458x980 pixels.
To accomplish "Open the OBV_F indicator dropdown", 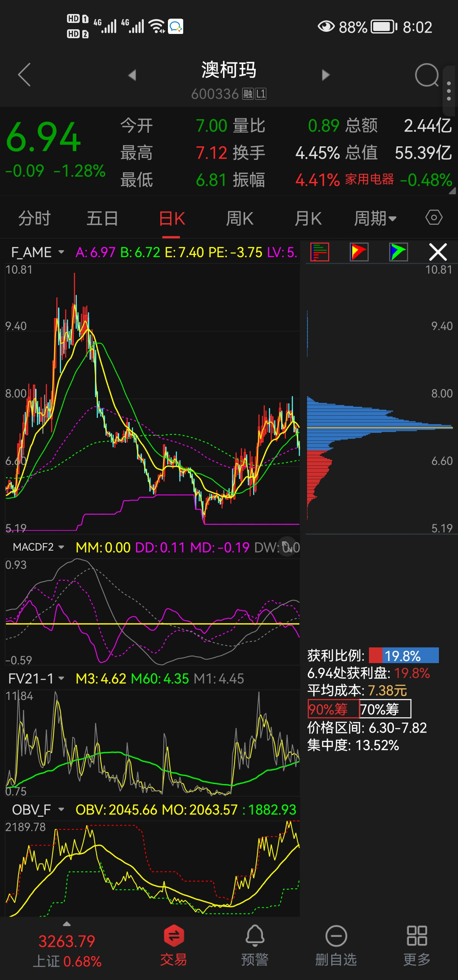I will (x=38, y=809).
